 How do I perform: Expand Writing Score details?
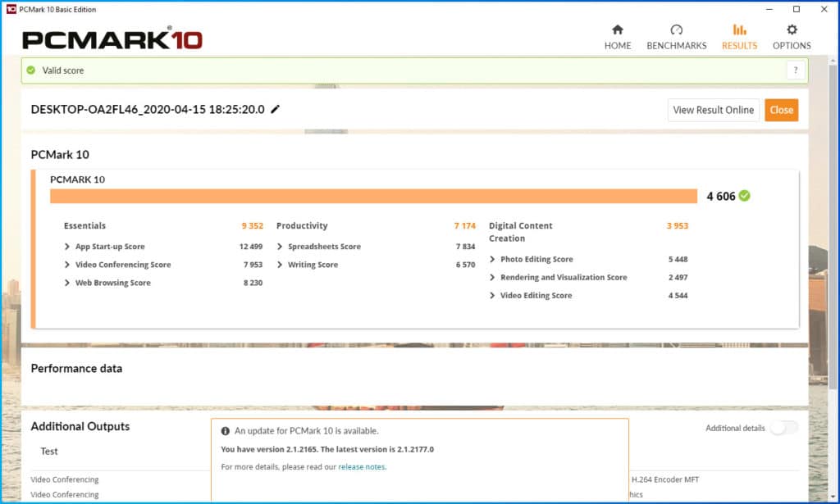point(280,265)
